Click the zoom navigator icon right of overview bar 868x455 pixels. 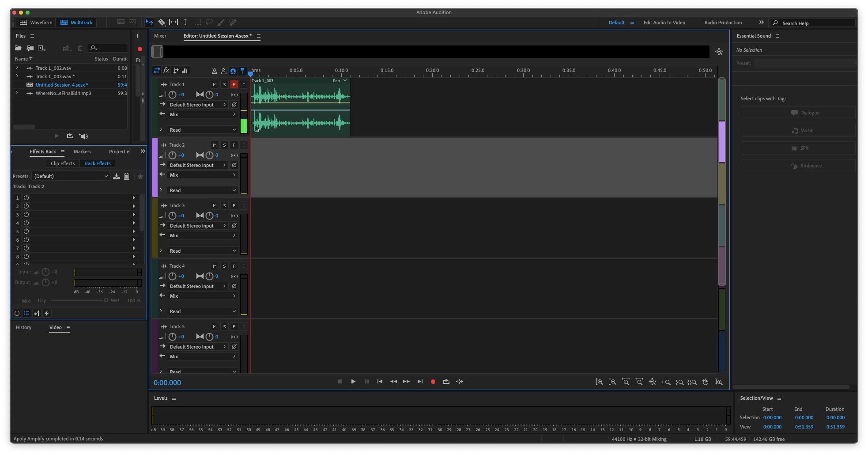[x=719, y=52]
